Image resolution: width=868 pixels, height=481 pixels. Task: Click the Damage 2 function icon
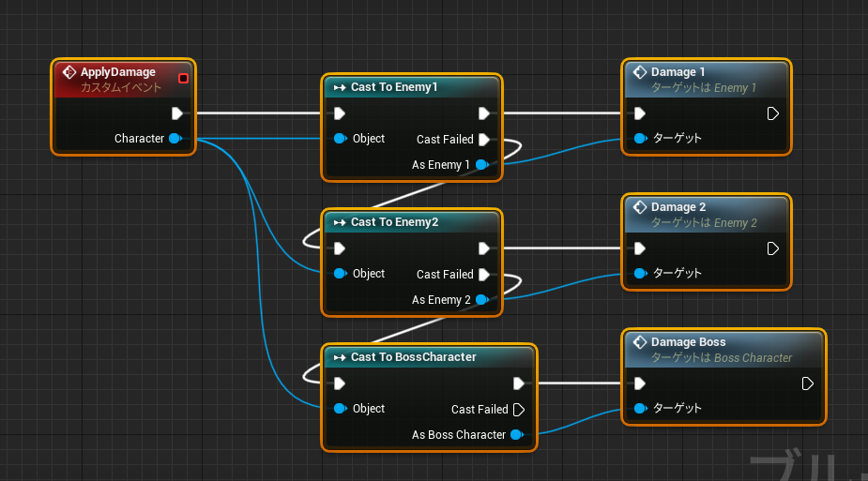click(640, 207)
